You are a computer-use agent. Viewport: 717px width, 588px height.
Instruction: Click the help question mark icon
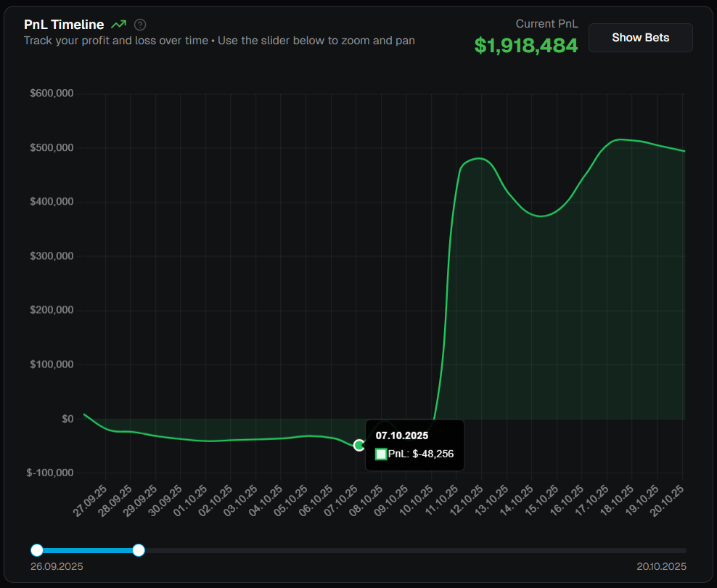(x=140, y=25)
